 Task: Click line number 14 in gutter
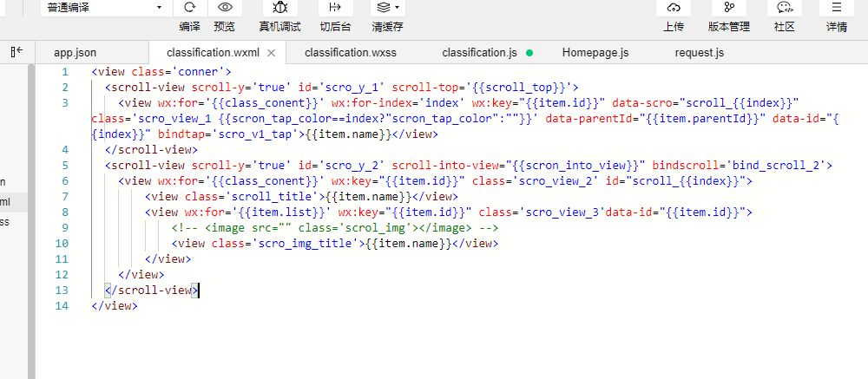pyautogui.click(x=62, y=306)
